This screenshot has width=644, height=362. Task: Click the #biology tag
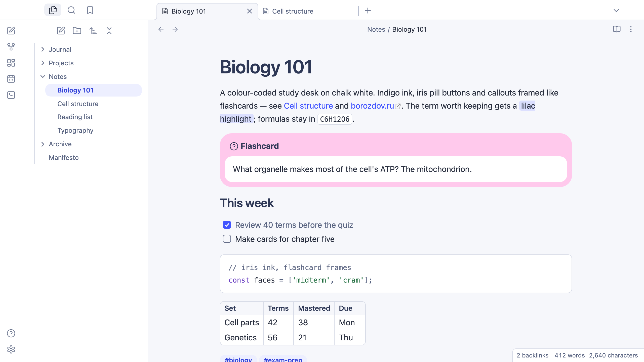238,359
